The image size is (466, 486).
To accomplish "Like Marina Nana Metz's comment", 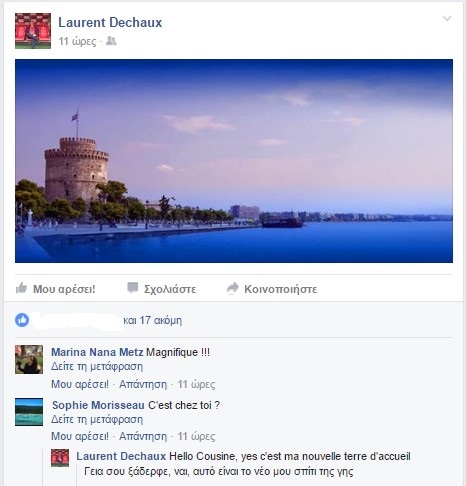I will pyautogui.click(x=80, y=384).
